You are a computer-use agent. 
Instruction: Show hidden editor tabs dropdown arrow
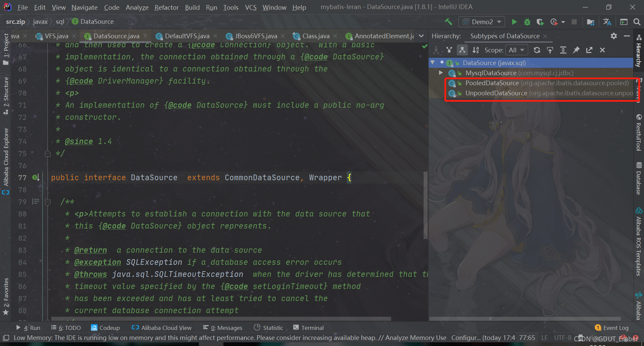pos(422,36)
